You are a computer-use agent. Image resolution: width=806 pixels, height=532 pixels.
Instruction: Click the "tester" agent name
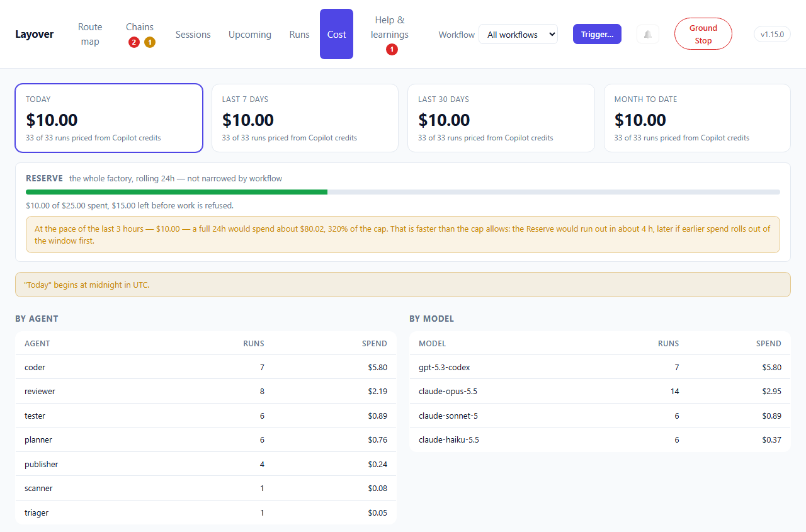click(x=35, y=416)
